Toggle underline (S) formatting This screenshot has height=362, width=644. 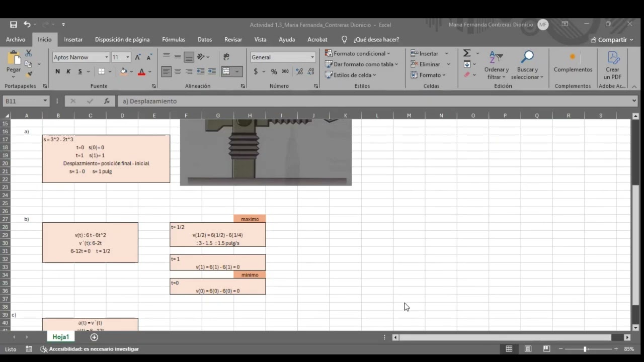(x=80, y=71)
